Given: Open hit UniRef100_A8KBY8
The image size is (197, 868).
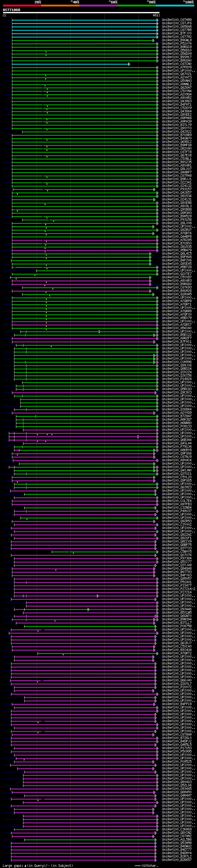Looking at the screenshot, I should (x=177, y=450).
